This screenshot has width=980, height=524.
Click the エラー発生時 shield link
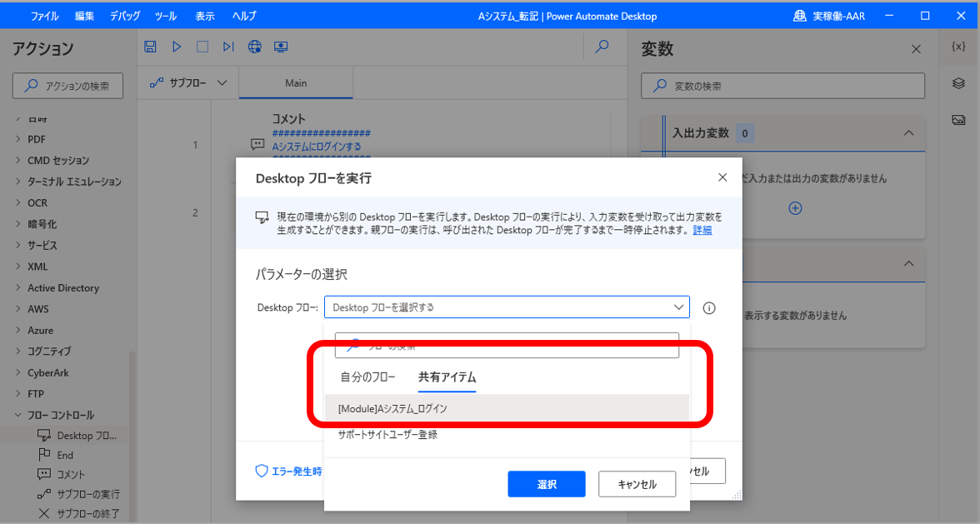[289, 472]
